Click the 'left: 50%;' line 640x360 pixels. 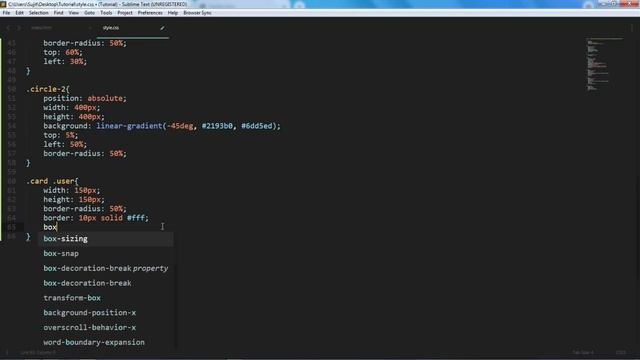click(65, 144)
